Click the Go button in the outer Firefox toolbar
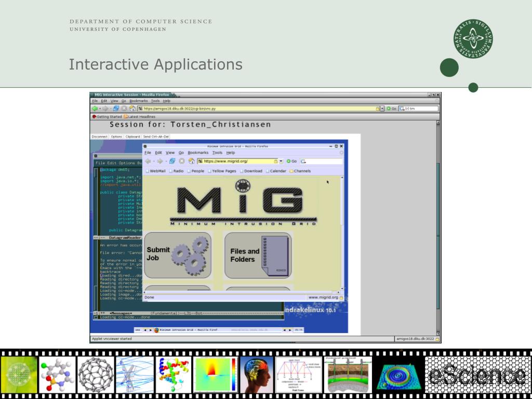This screenshot has height=399, width=532. [391, 109]
